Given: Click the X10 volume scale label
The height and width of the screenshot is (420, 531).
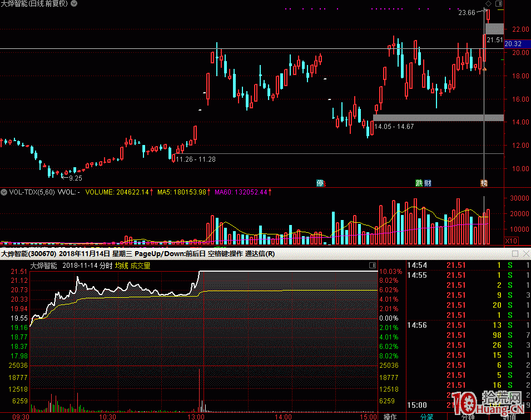Looking at the screenshot, I should coord(510,241).
